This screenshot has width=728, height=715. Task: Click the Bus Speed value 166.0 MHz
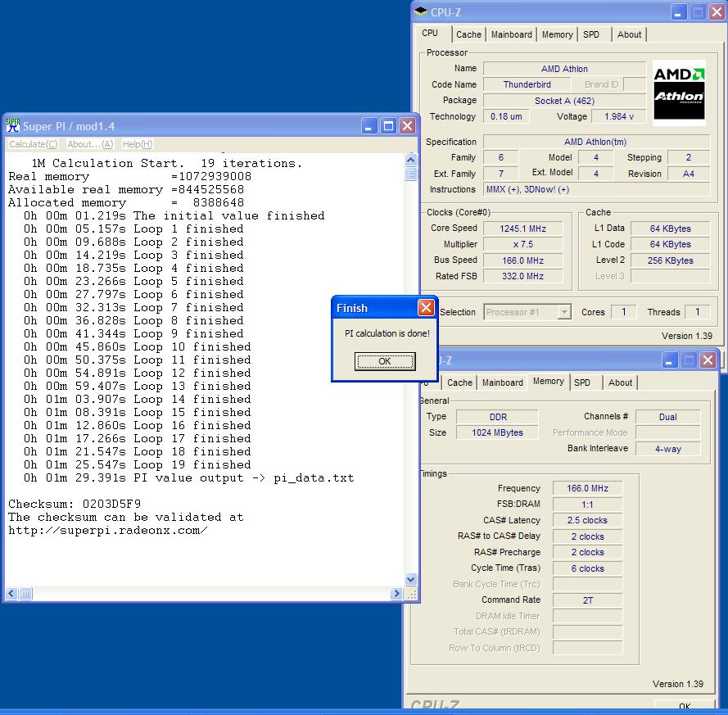522,260
